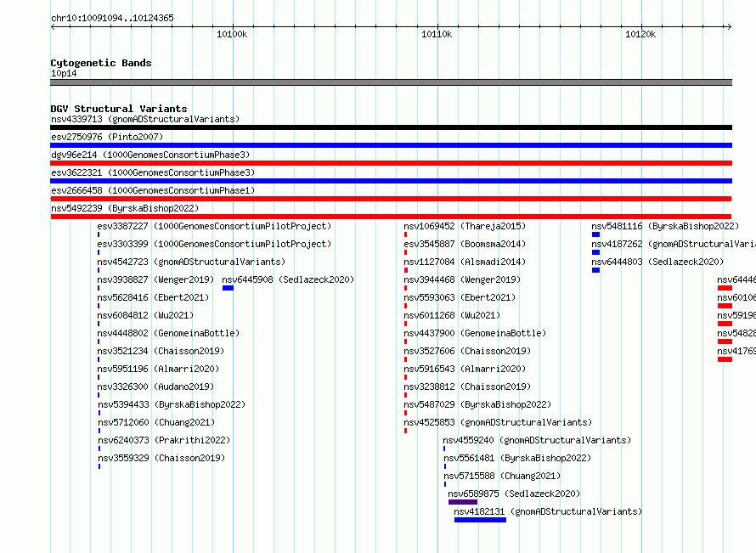Select esv3545887 (Boomsma2014) label
Image resolution: width=756 pixels, height=553 pixels.
(x=465, y=244)
